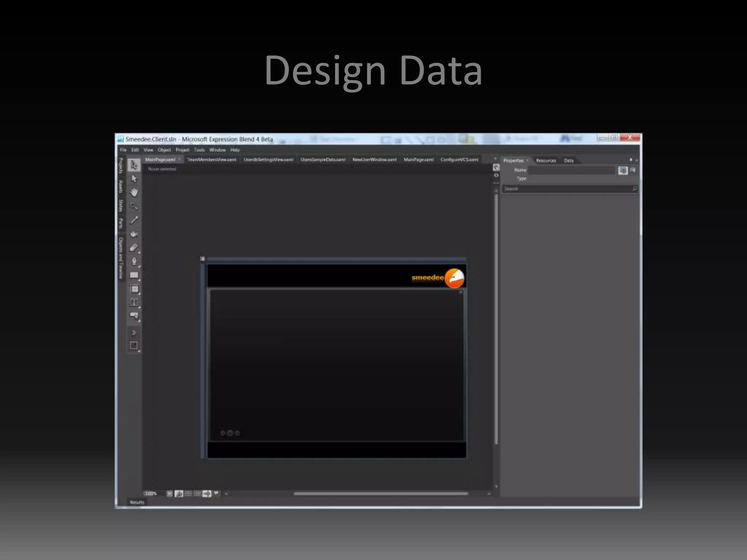
Task: Select the Pen tool
Action: point(134,261)
